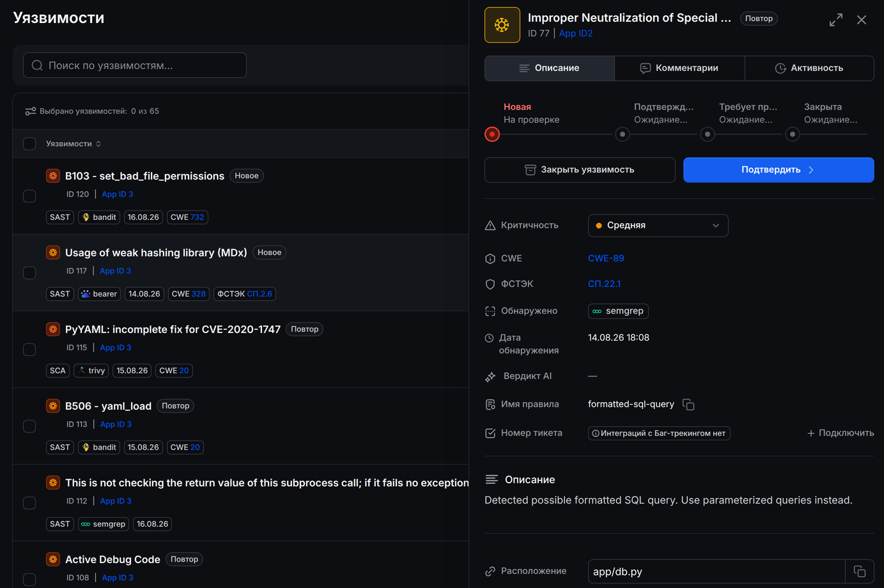Switch to the Комментарии tab
Image resolution: width=884 pixels, height=588 pixels.
pyautogui.click(x=679, y=68)
